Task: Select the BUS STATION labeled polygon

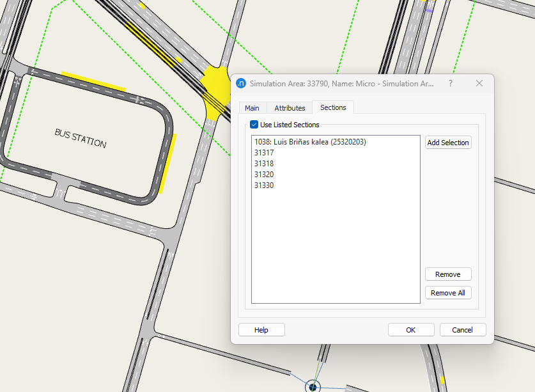Action: pyautogui.click(x=80, y=137)
